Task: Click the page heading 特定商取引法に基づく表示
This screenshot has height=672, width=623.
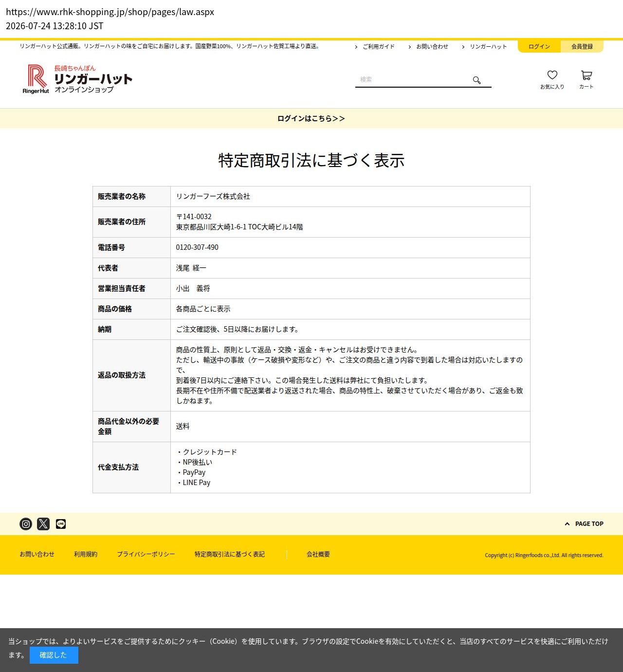Action: coord(311,160)
